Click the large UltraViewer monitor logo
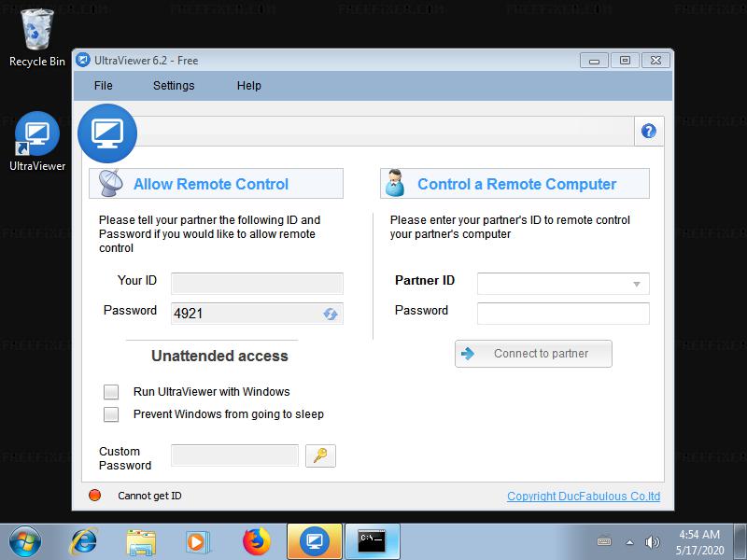The height and width of the screenshot is (560, 747). click(107, 133)
